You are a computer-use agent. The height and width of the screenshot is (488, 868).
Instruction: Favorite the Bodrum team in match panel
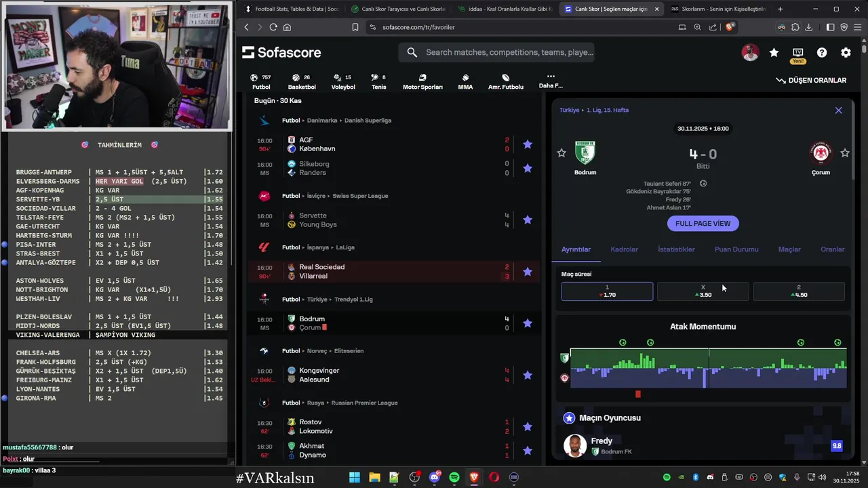(x=561, y=153)
